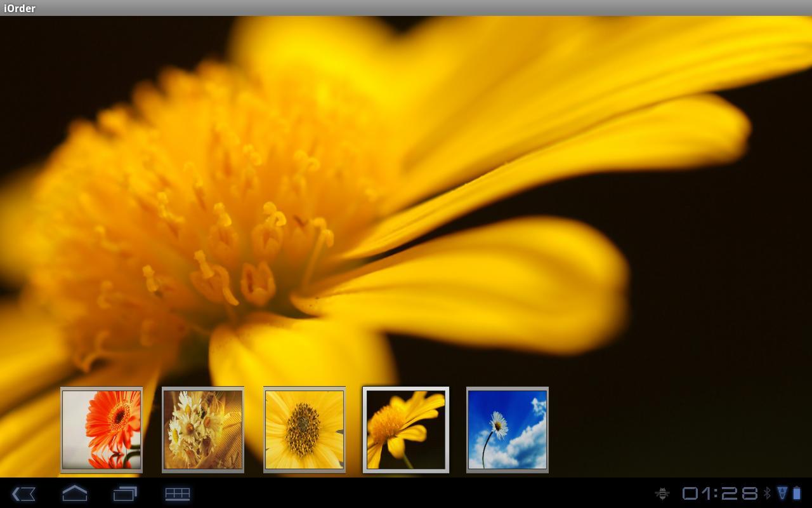
Task: Click the Bluetooth status icon
Action: tap(767, 493)
